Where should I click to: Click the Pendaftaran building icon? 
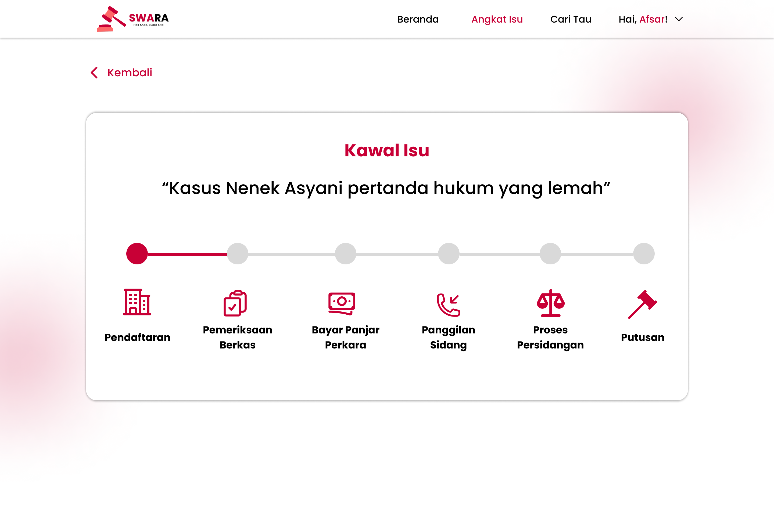click(x=137, y=302)
